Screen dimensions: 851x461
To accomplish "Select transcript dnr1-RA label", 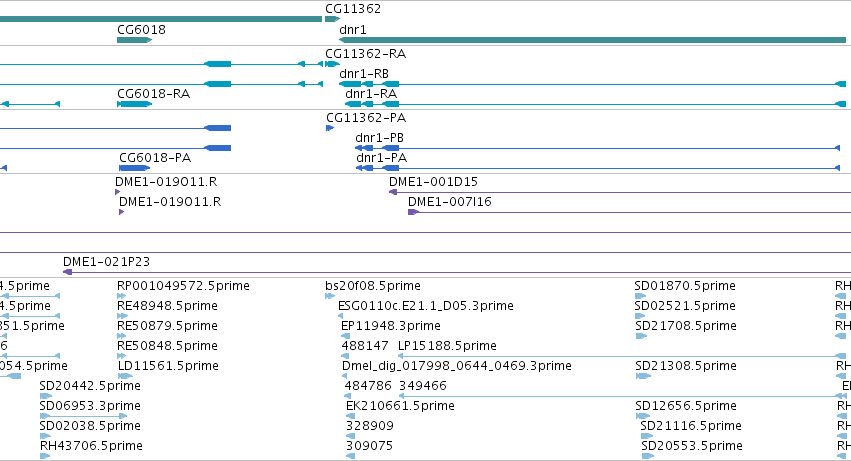I will 371,93.
